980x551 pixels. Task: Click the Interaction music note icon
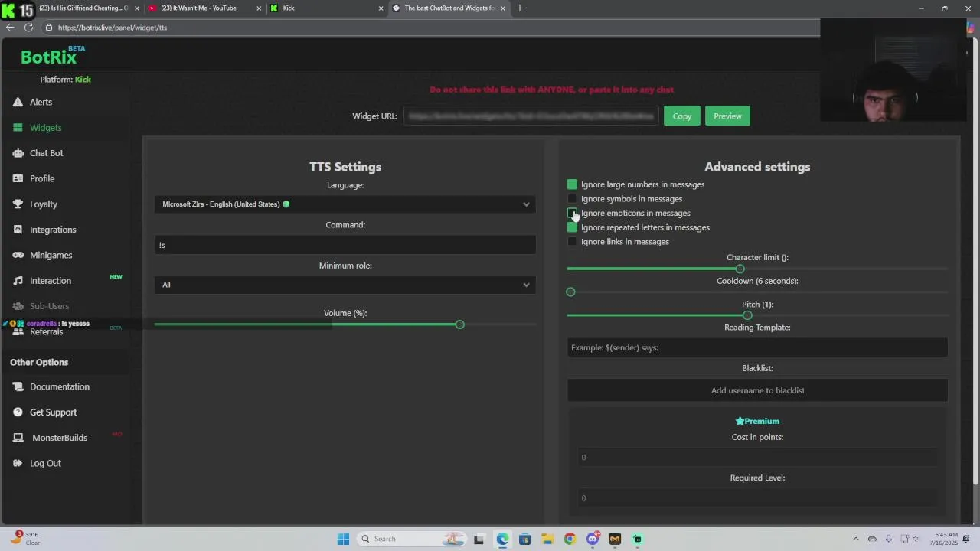pos(18,281)
